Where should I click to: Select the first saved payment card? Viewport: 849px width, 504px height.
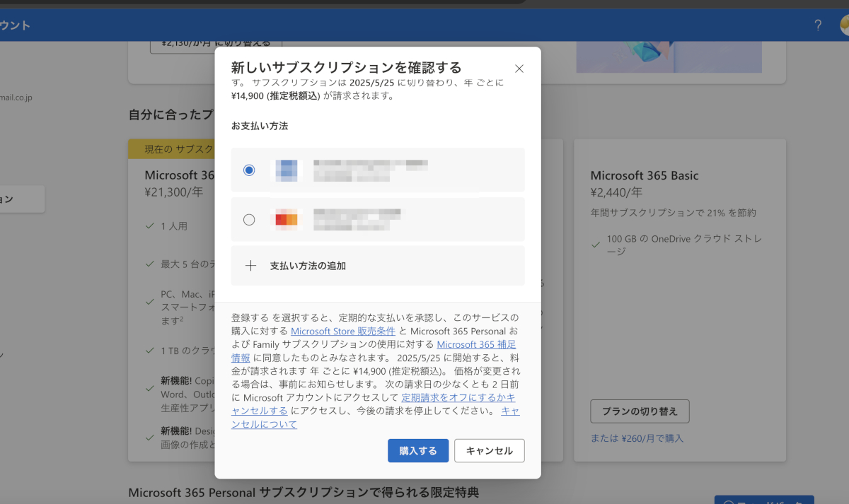(249, 170)
